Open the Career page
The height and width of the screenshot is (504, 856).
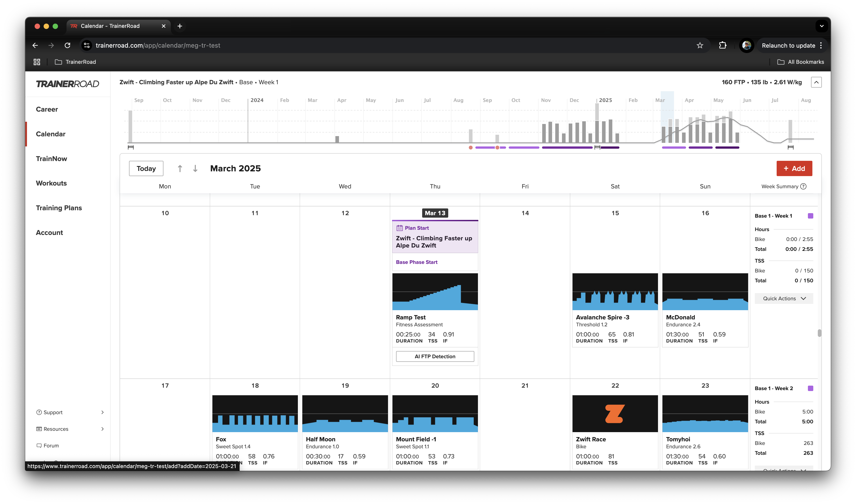47,109
